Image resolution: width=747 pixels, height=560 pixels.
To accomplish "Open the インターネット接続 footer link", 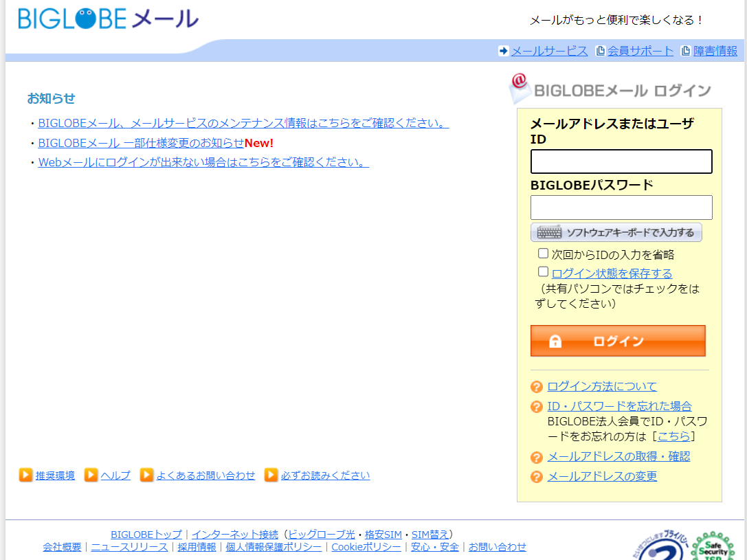I will (235, 535).
